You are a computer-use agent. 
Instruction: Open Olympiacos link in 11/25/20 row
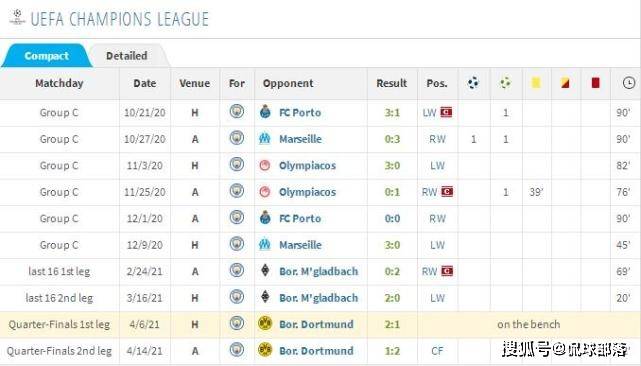(307, 192)
